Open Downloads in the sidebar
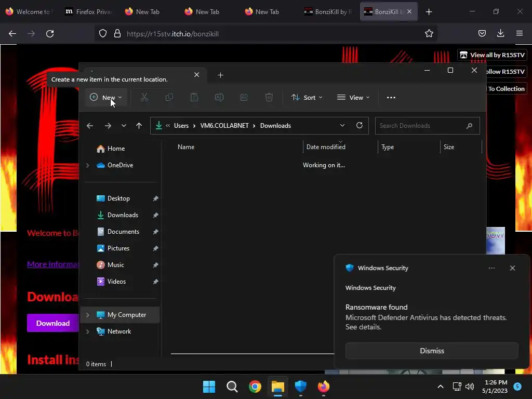 (123, 215)
